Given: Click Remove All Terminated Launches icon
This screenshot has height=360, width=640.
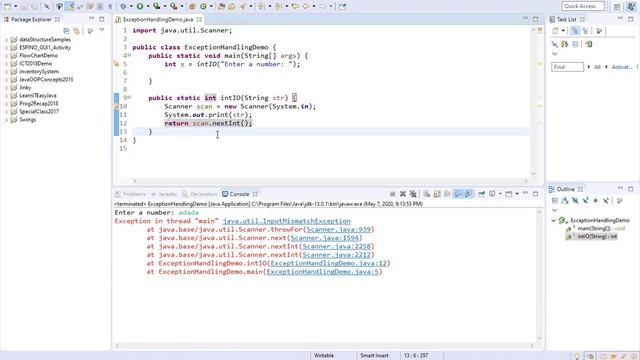Looking at the screenshot, I should click(413, 194).
